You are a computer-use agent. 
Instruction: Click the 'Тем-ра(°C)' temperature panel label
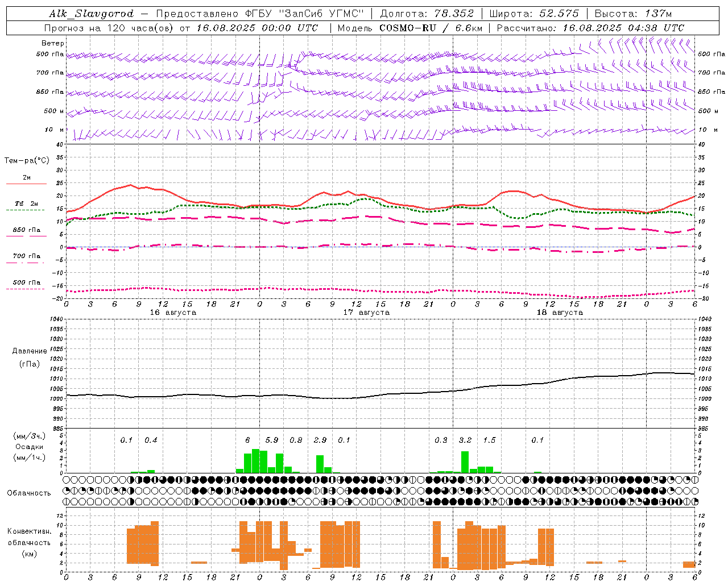coord(27,161)
